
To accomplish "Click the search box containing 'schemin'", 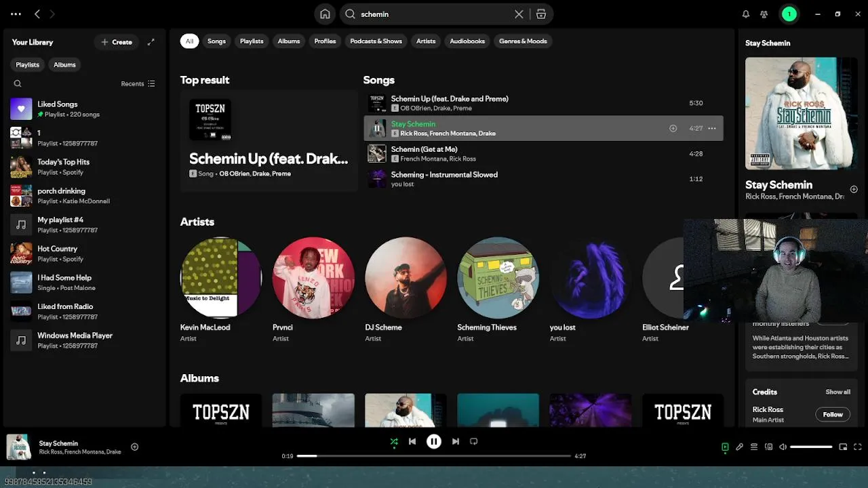I will coord(434,14).
